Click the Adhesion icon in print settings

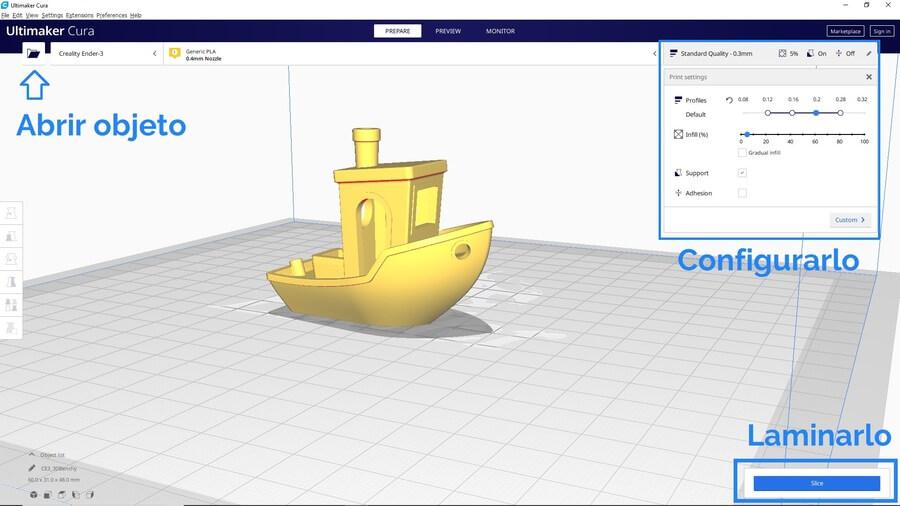[x=678, y=193]
